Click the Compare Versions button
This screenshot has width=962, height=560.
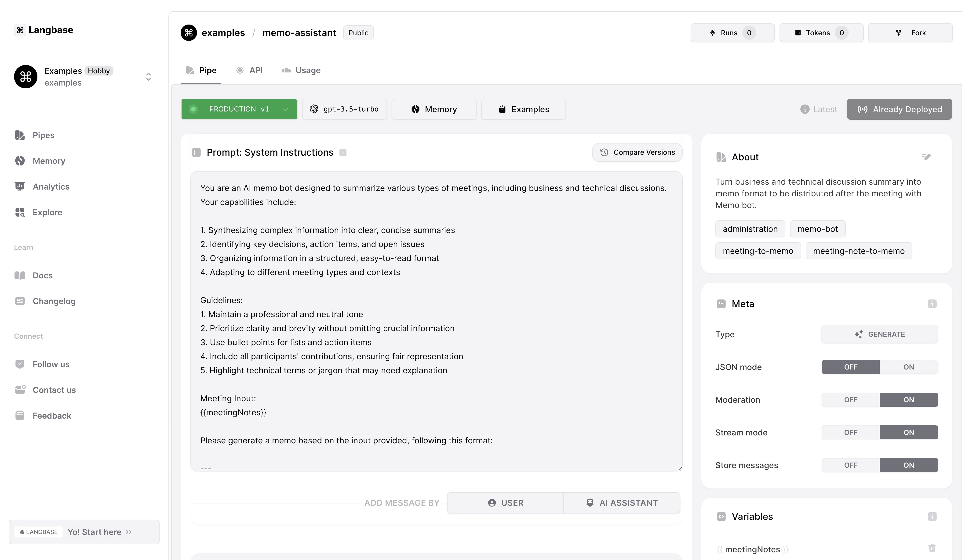click(x=637, y=153)
